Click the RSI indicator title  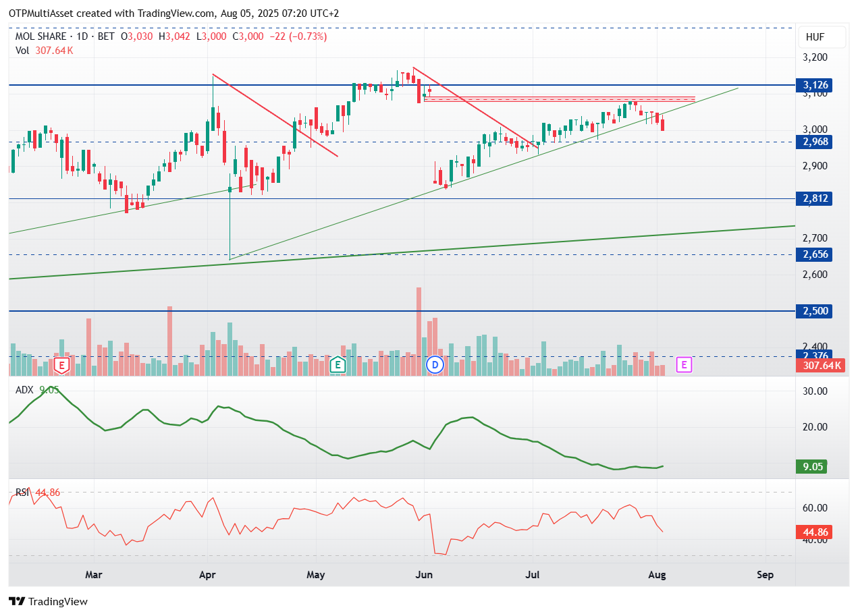pyautogui.click(x=22, y=493)
